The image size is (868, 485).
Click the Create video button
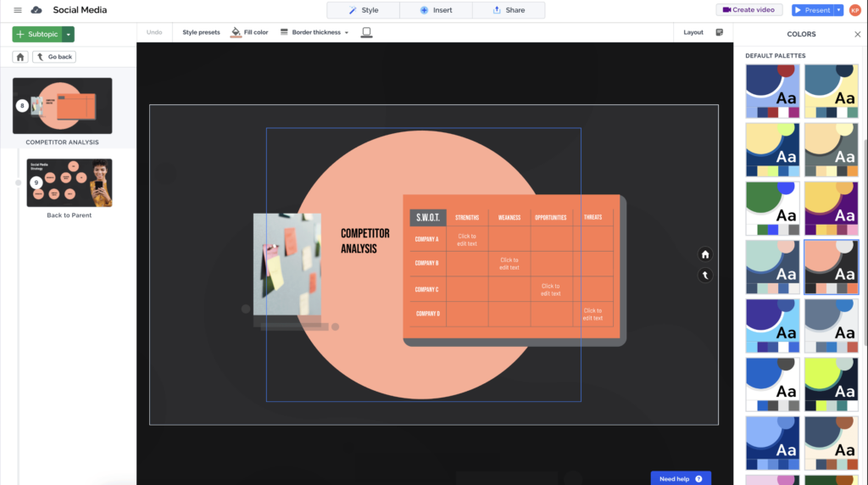[x=749, y=10]
